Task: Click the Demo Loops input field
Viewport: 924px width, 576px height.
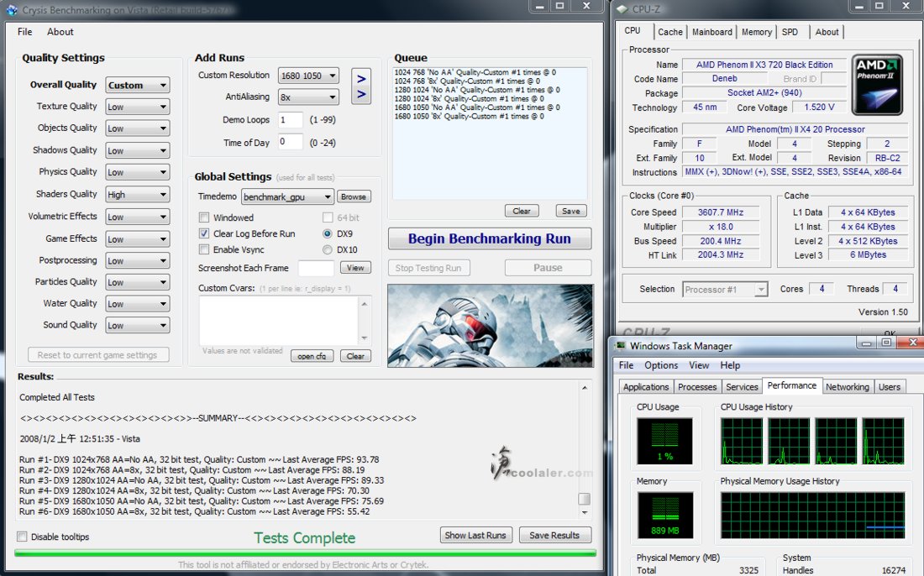Action: click(290, 119)
